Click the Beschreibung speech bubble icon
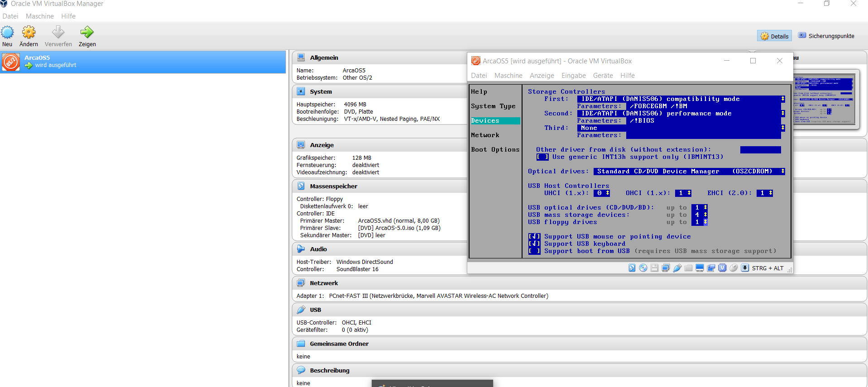 301,370
